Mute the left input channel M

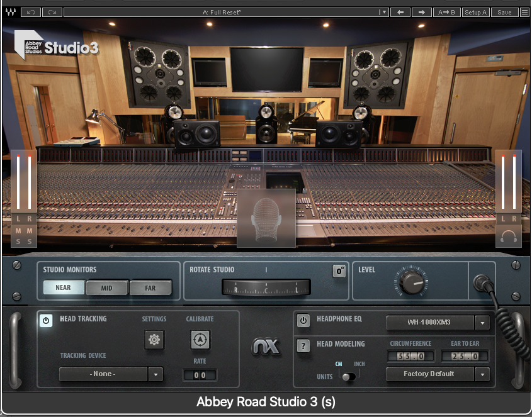(x=18, y=231)
